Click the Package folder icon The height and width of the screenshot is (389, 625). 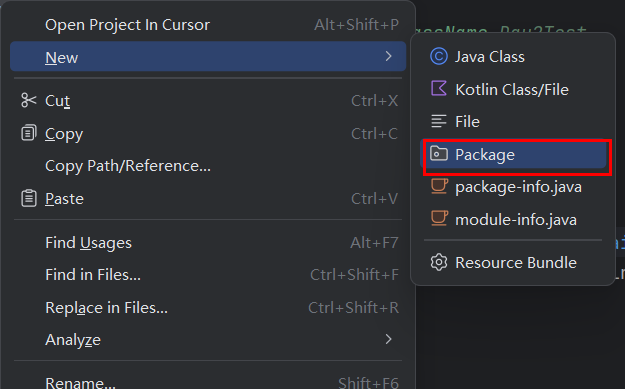click(x=439, y=153)
